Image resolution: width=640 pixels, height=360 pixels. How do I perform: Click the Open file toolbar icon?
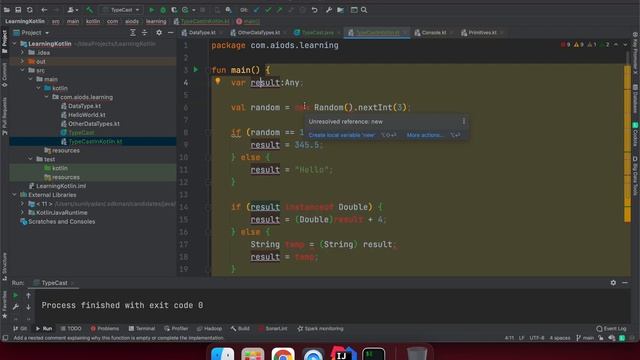(7, 10)
